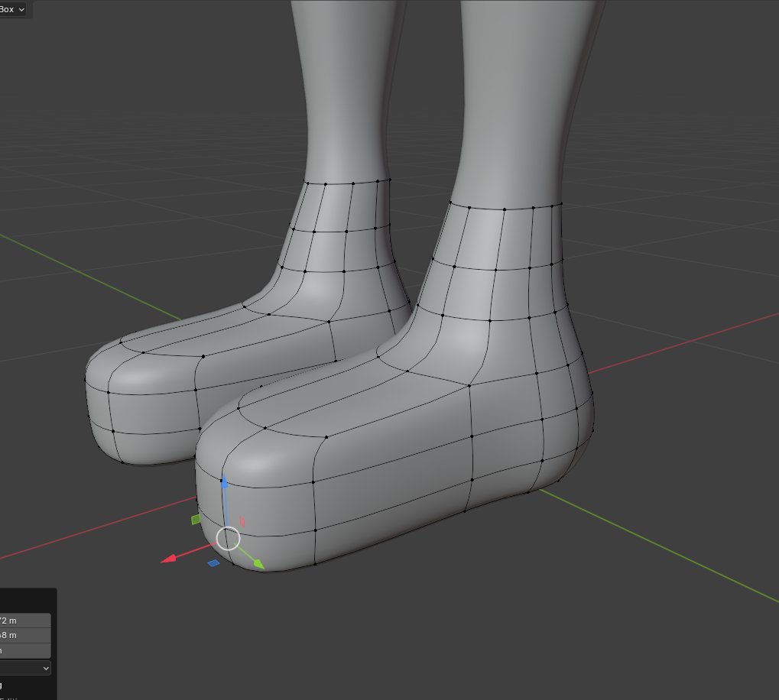Click the move value field ending in 48 m

click(24, 636)
